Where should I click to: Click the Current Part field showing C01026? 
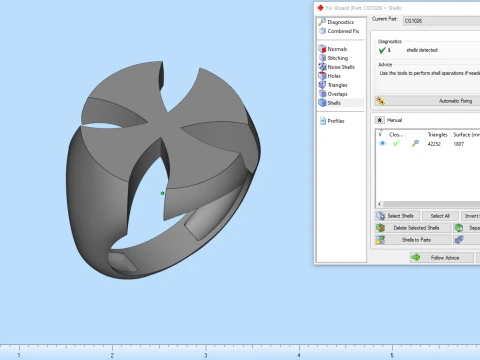(x=441, y=21)
